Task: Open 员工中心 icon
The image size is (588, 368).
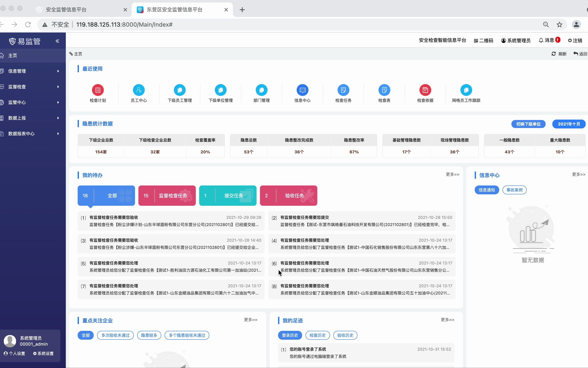Action: tap(139, 90)
